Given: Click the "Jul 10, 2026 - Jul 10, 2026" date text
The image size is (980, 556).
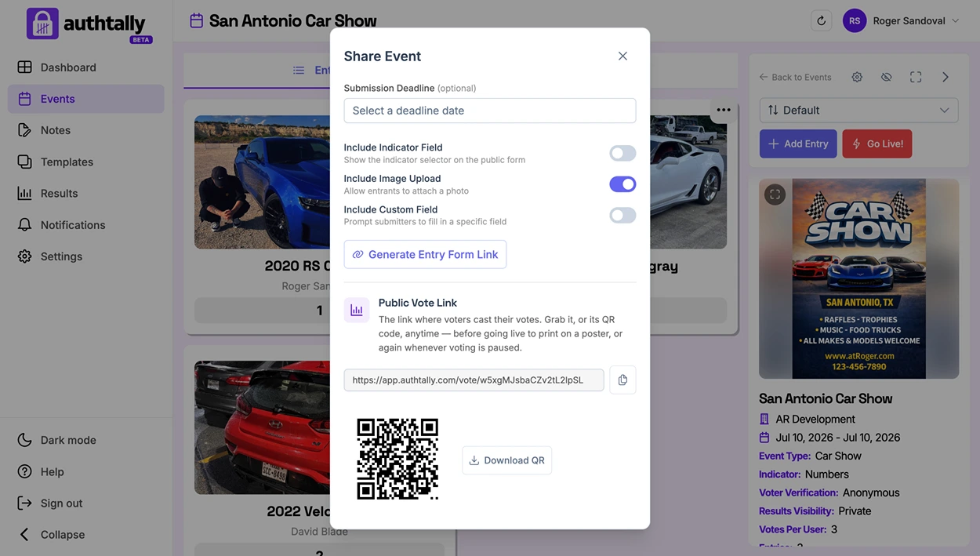Looking at the screenshot, I should click(838, 438).
